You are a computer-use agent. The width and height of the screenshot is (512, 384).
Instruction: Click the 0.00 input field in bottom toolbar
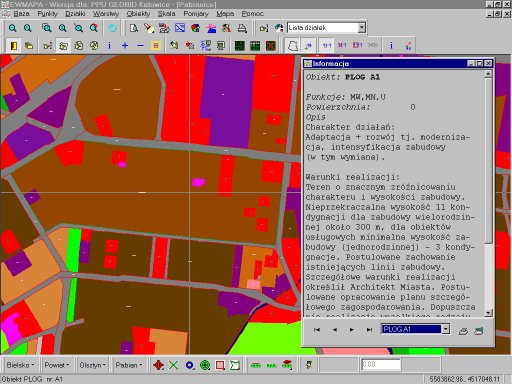click(381, 365)
